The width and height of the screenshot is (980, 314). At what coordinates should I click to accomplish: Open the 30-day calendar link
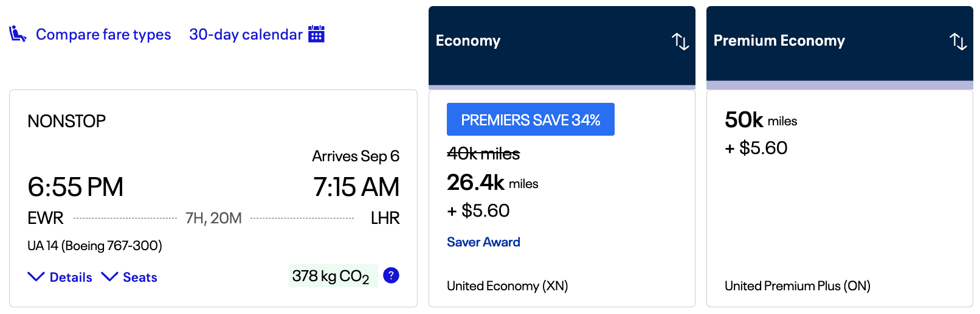[x=246, y=35]
